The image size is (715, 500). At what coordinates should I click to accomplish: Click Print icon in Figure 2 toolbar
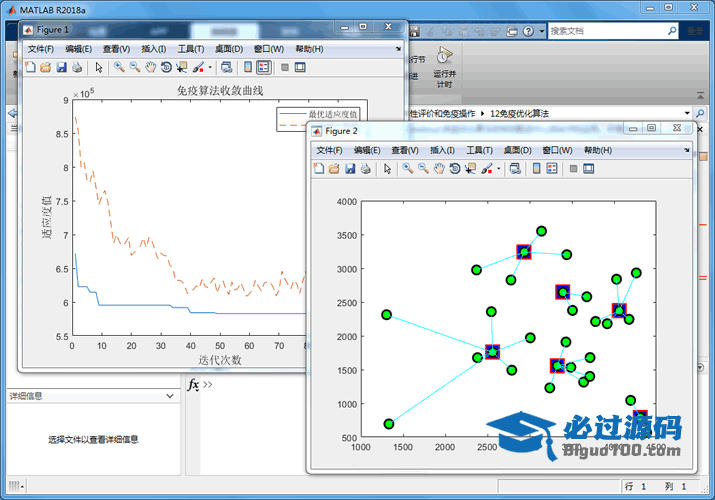pos(366,169)
